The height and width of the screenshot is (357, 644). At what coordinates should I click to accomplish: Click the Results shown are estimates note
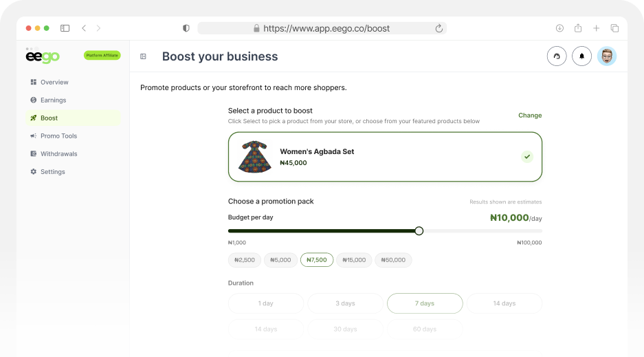pyautogui.click(x=506, y=202)
